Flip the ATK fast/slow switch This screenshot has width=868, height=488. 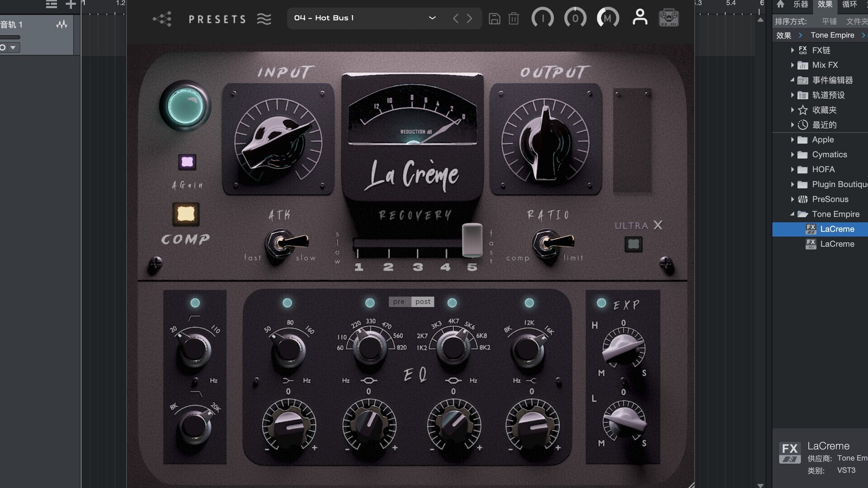pyautogui.click(x=286, y=244)
